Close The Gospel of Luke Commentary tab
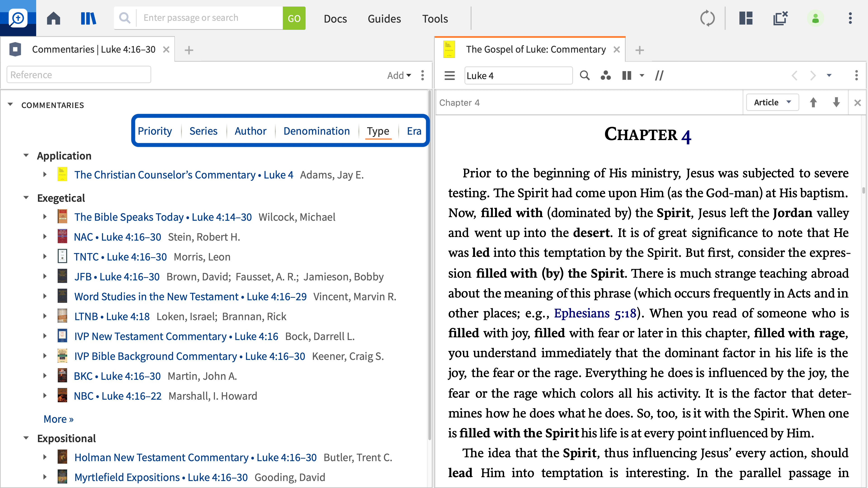Viewport: 868px width, 488px height. point(617,49)
